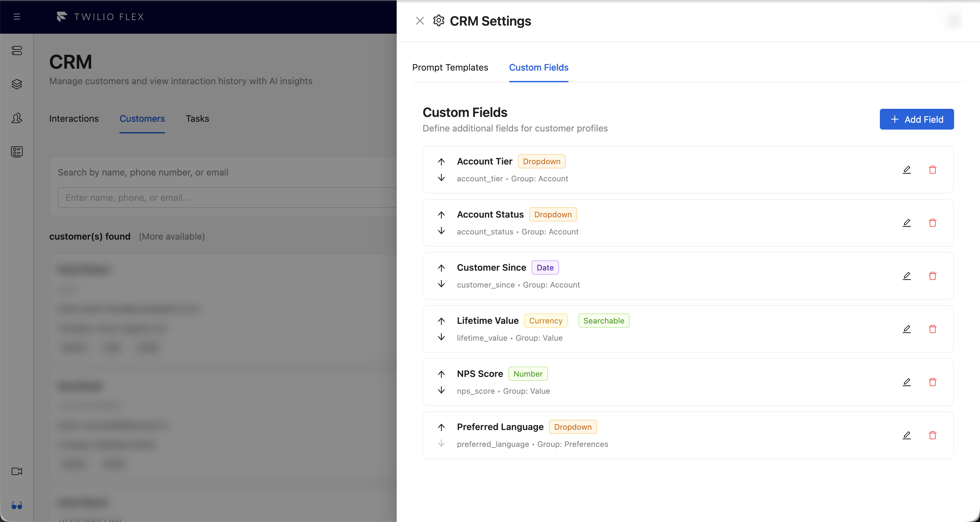Edit the Preferred Language field
The height and width of the screenshot is (522, 980).
pos(906,435)
